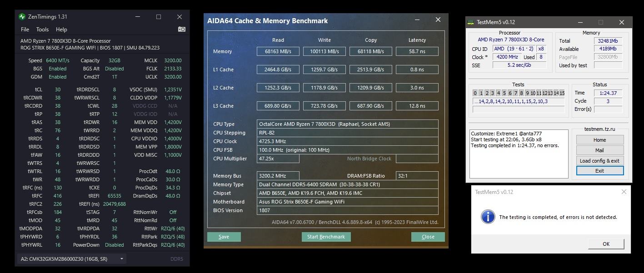Viewport: 644px width, 273px height.
Task: Click the tCL value 30
Action: (58, 89)
